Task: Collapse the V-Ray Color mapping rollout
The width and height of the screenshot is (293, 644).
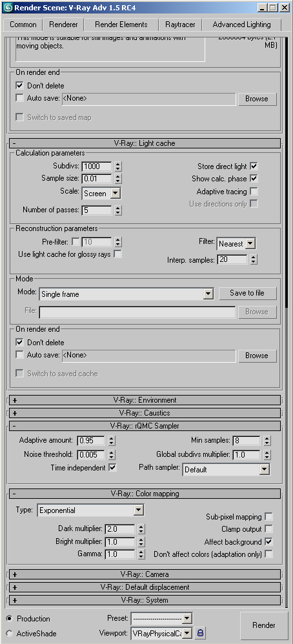Action: click(x=145, y=494)
